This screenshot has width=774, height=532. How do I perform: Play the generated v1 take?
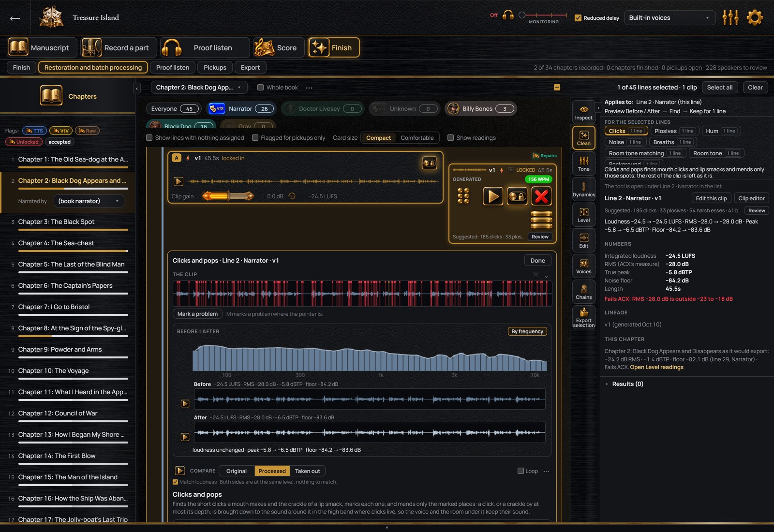point(493,196)
